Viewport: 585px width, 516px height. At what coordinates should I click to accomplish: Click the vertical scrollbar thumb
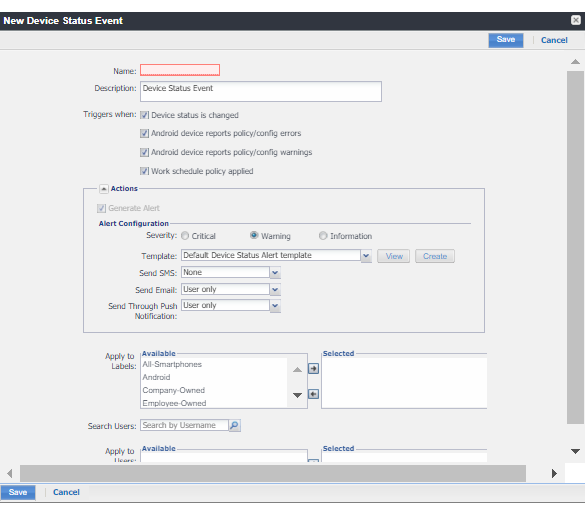575,247
